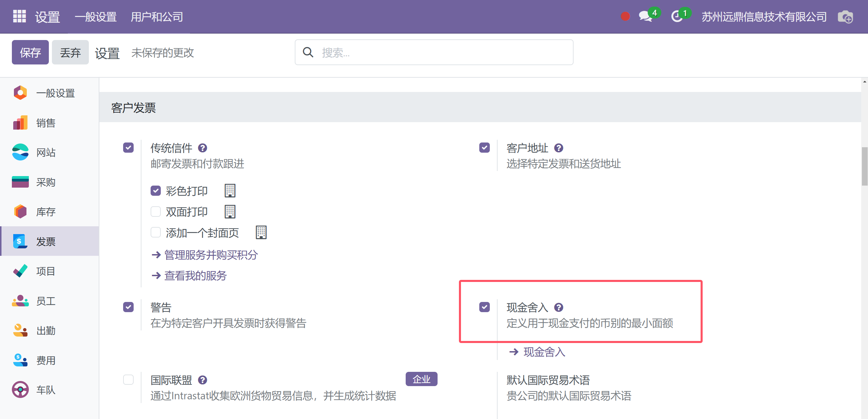Click the vertical scrollbar thumb
Viewport: 868px width, 419px height.
(x=864, y=166)
